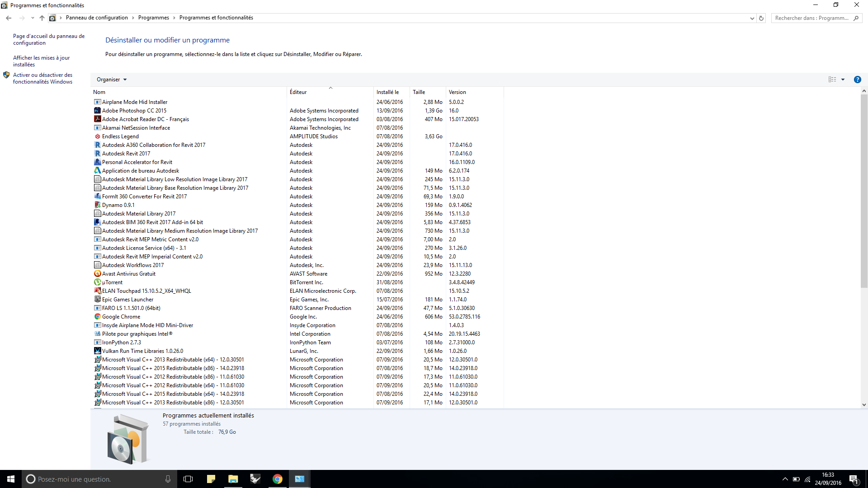Navigate to Panneau de configuration breadcrumb
868x488 pixels.
(x=97, y=18)
